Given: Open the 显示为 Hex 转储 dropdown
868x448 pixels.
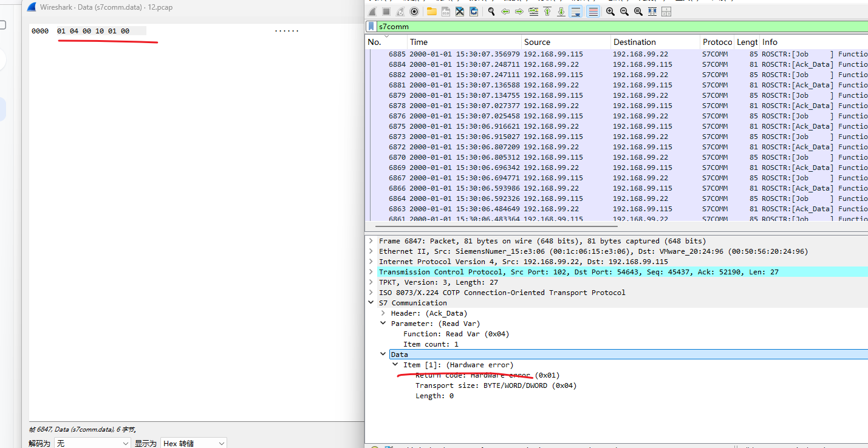Looking at the screenshot, I should 193,443.
